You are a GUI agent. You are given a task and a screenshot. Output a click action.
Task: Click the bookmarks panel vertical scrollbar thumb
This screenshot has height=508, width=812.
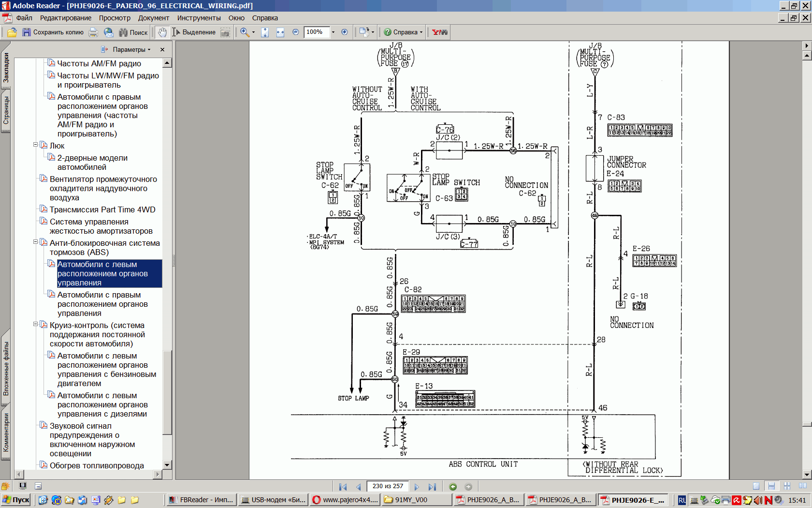click(167, 392)
